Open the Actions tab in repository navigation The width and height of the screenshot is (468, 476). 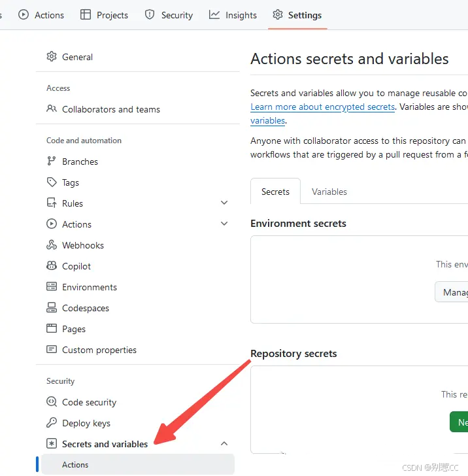click(x=41, y=15)
